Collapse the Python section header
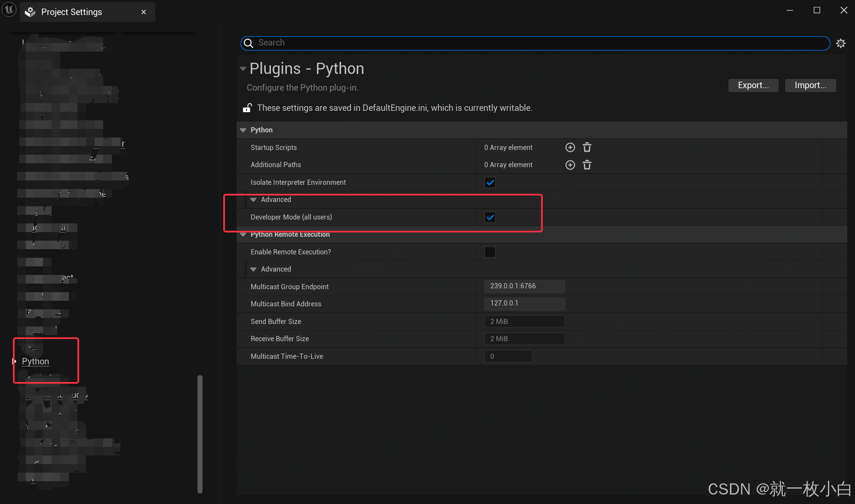The height and width of the screenshot is (504, 855). coord(243,130)
